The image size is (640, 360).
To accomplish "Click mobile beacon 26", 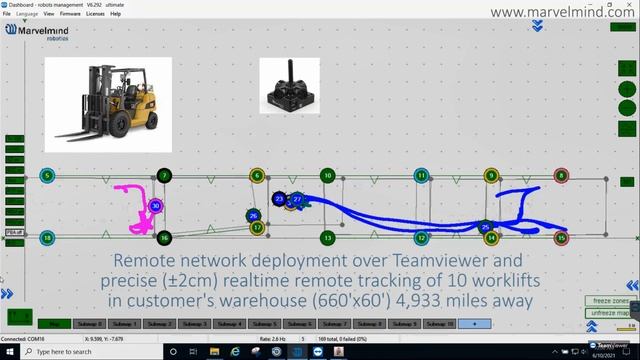I will 253,216.
